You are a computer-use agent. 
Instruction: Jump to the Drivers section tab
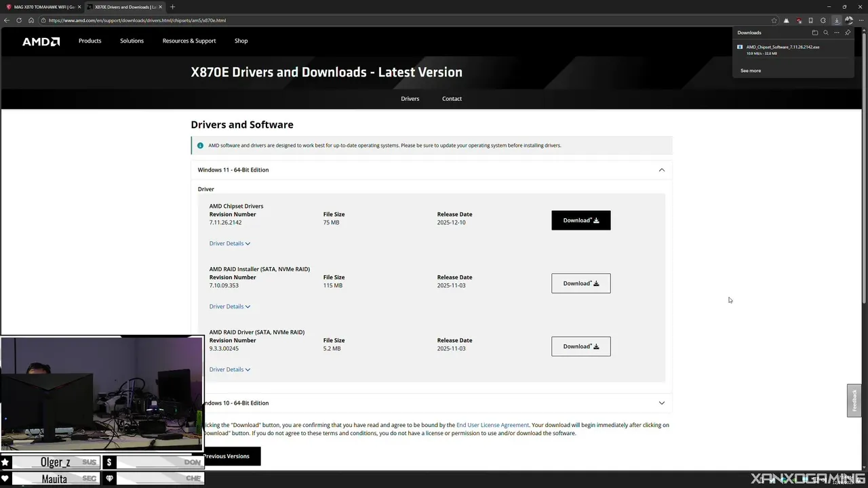tap(410, 99)
